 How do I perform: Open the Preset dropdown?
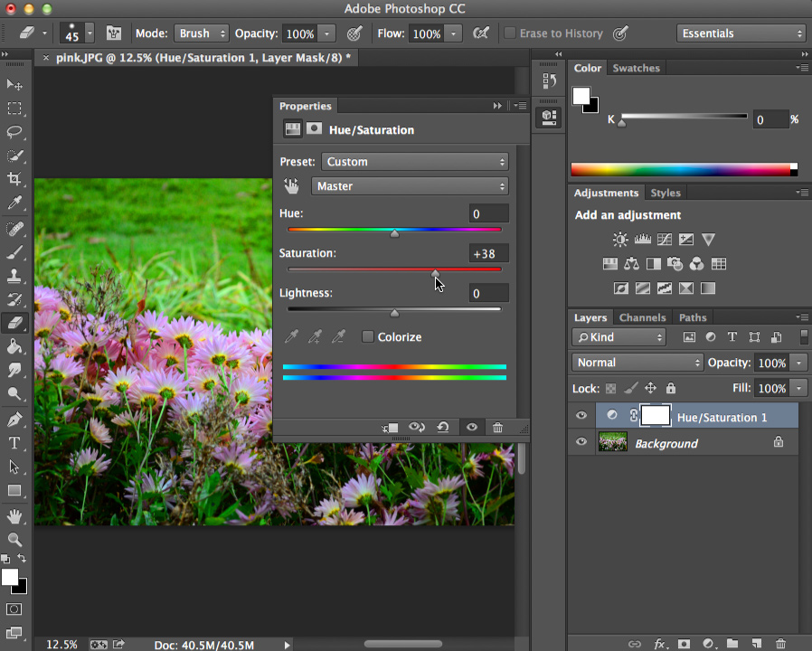point(414,161)
